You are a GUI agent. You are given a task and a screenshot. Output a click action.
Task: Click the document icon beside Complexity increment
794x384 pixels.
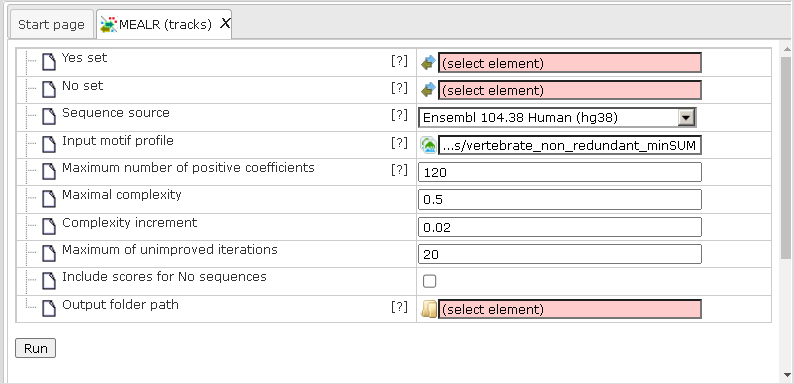click(49, 226)
